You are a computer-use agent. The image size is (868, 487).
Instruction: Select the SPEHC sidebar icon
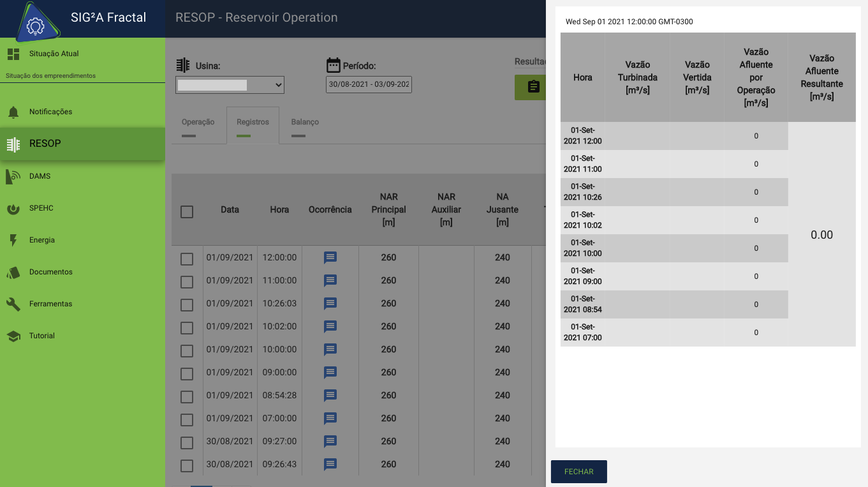click(x=13, y=209)
